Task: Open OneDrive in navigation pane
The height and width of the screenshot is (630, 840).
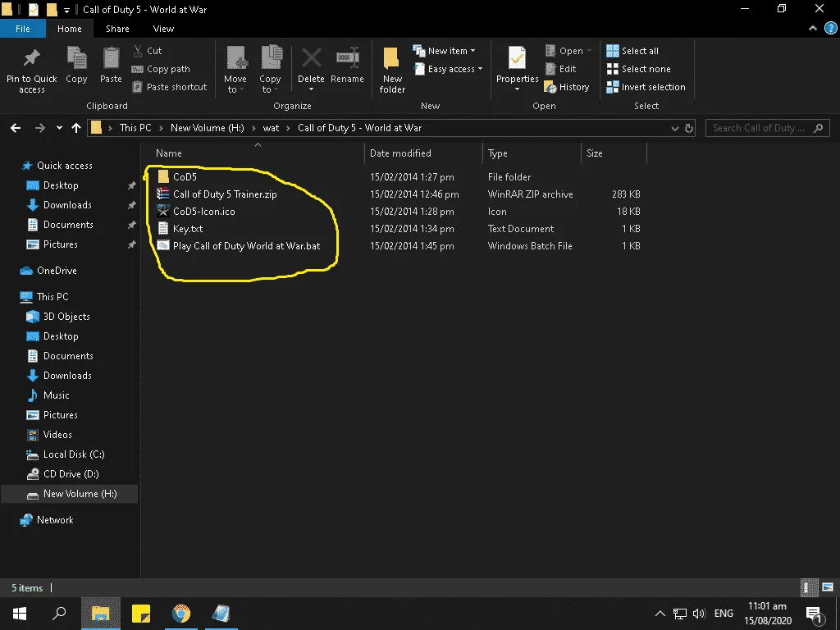Action: (x=57, y=271)
